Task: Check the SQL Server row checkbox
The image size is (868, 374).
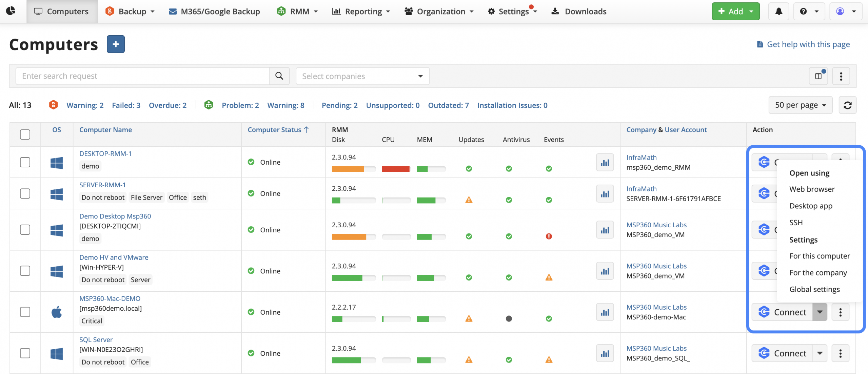Action: pyautogui.click(x=25, y=353)
